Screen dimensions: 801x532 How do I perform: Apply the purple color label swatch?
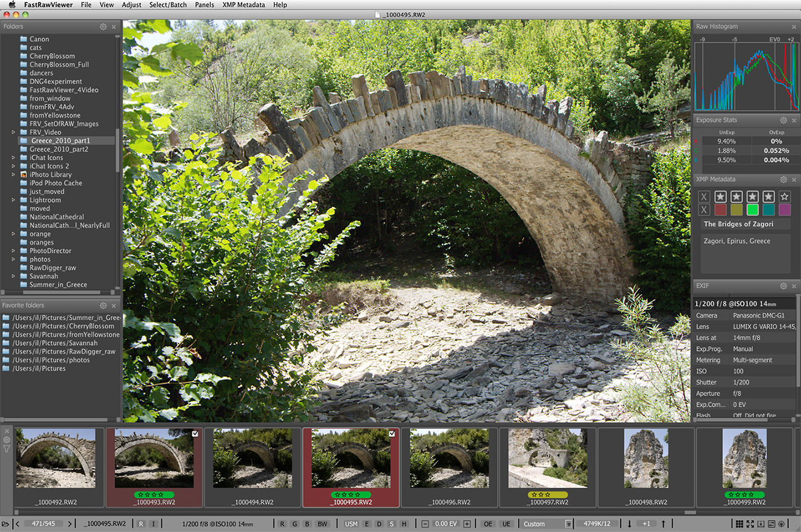(784, 210)
